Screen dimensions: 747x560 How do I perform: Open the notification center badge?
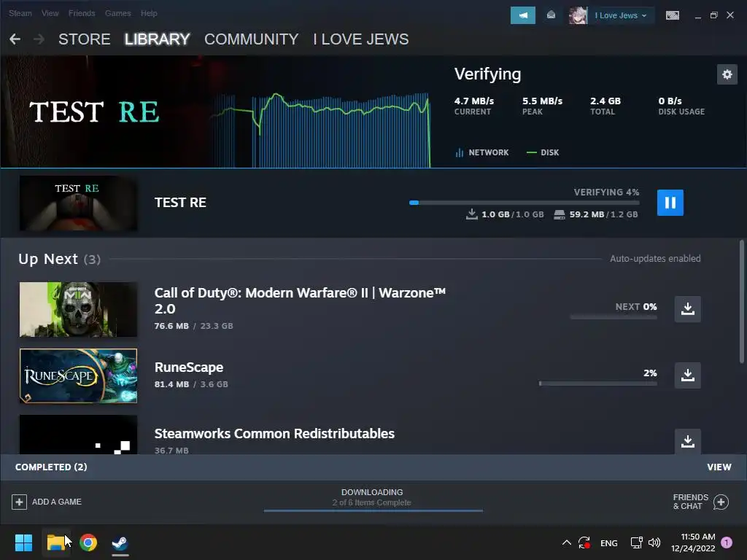click(x=727, y=542)
